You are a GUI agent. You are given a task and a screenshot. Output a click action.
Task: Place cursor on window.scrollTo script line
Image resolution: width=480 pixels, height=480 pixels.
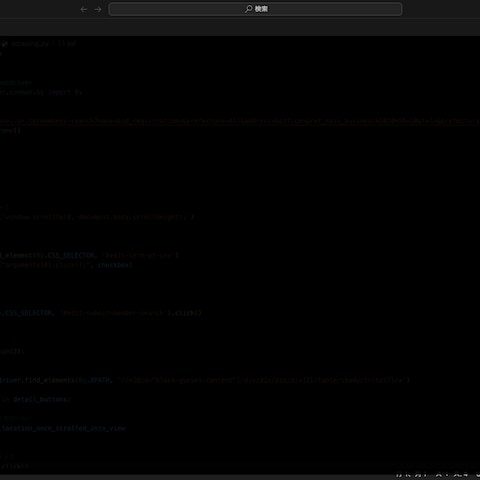(97, 217)
